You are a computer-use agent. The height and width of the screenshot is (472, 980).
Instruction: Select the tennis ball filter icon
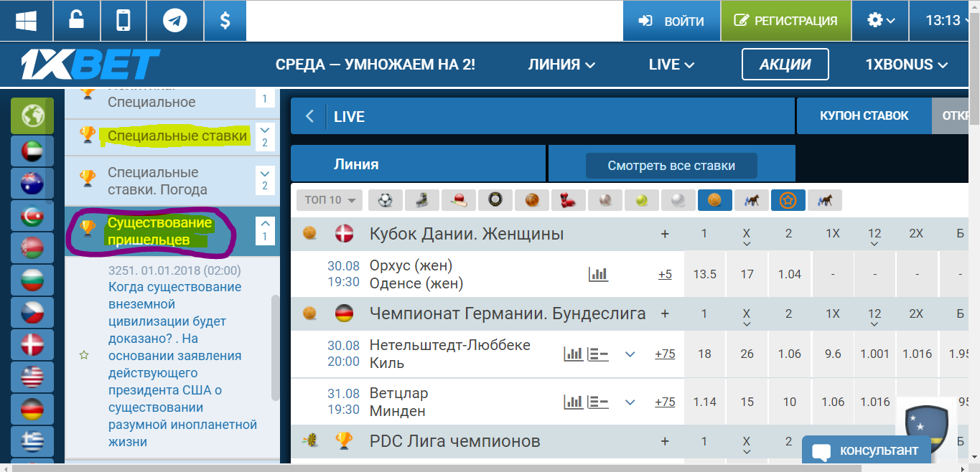coord(642,200)
